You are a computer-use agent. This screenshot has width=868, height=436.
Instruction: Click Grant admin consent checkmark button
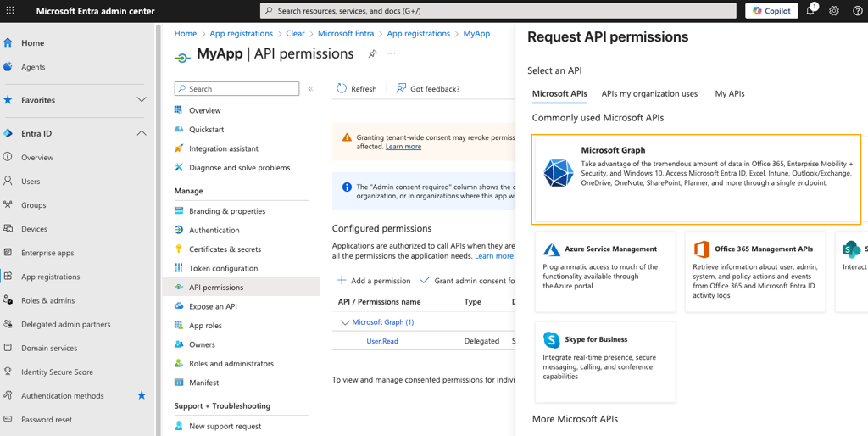[x=467, y=280]
